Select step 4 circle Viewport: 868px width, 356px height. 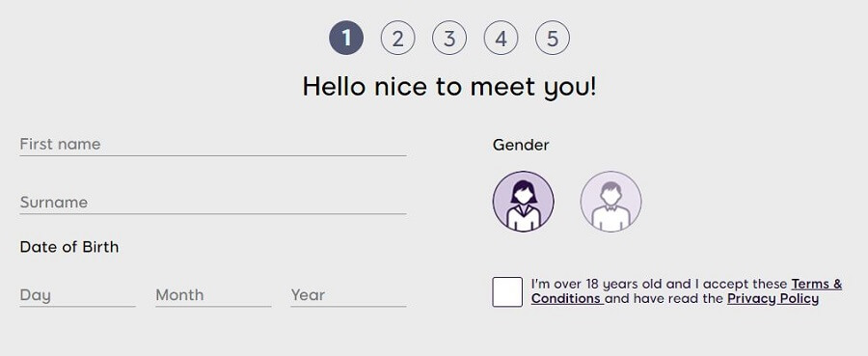tap(501, 38)
